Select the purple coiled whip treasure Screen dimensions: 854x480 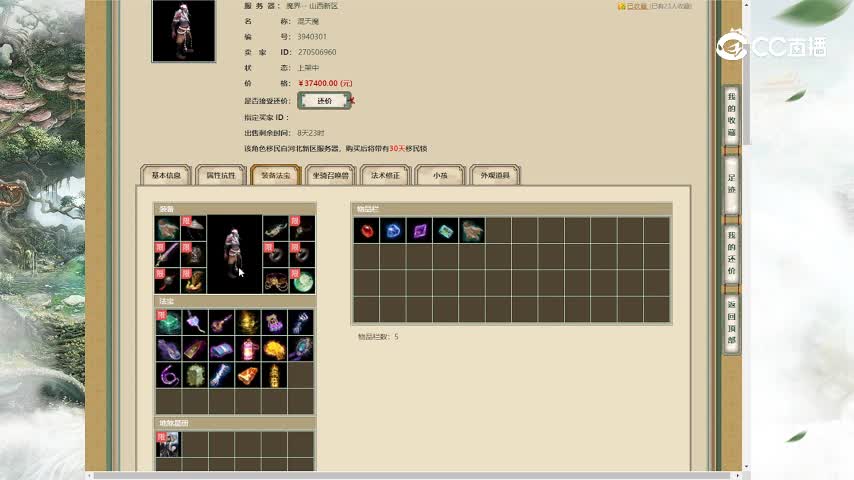point(169,375)
